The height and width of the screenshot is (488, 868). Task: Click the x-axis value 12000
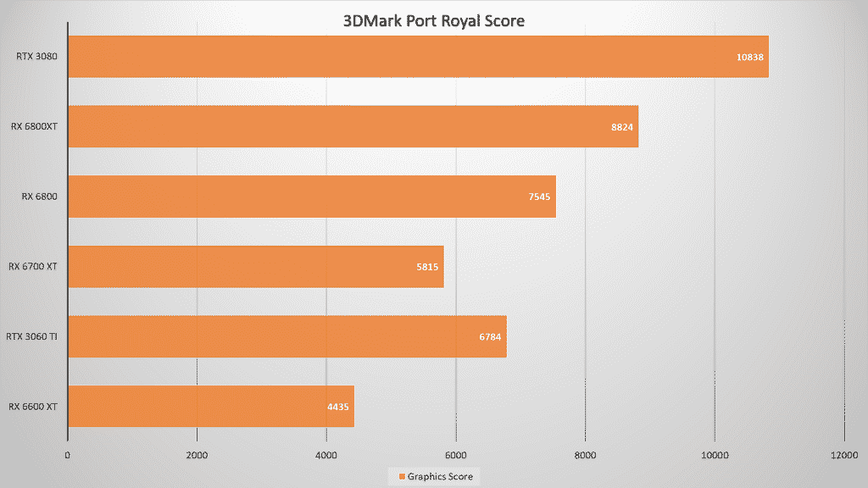click(844, 455)
